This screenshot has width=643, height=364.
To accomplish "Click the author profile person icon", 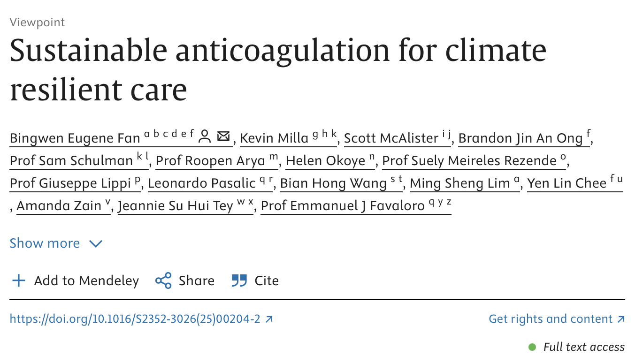I will pyautogui.click(x=205, y=136).
